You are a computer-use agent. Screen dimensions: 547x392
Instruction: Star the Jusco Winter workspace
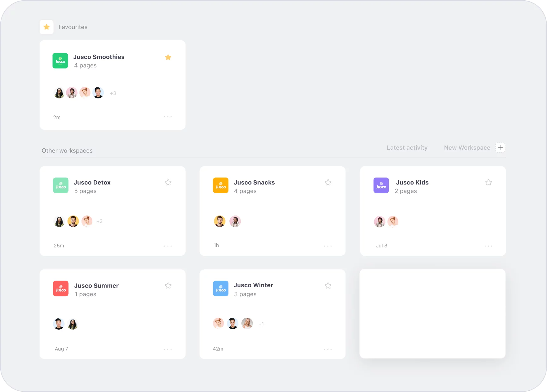point(328,285)
